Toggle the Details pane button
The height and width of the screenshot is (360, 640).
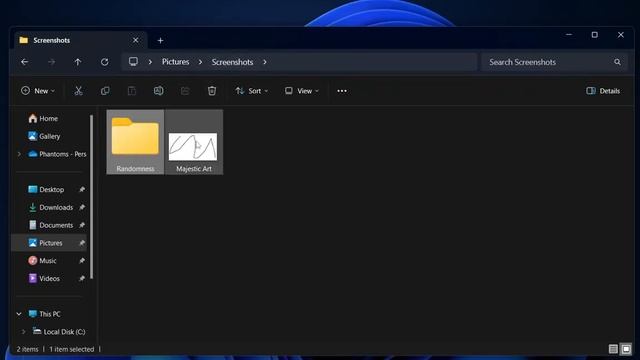tap(603, 91)
